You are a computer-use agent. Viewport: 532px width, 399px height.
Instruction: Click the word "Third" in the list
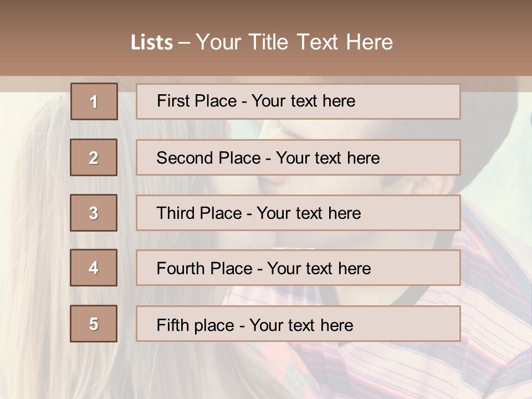point(175,213)
